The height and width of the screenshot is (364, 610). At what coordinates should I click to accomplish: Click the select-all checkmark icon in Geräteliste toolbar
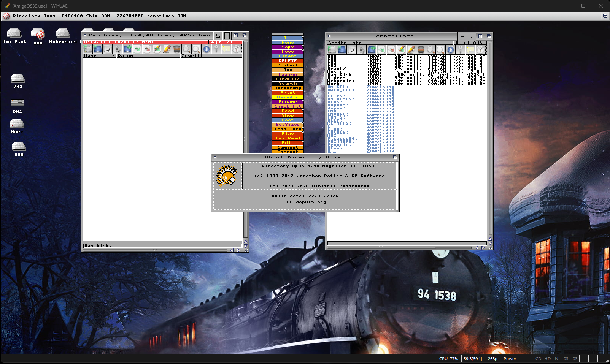[x=352, y=50]
